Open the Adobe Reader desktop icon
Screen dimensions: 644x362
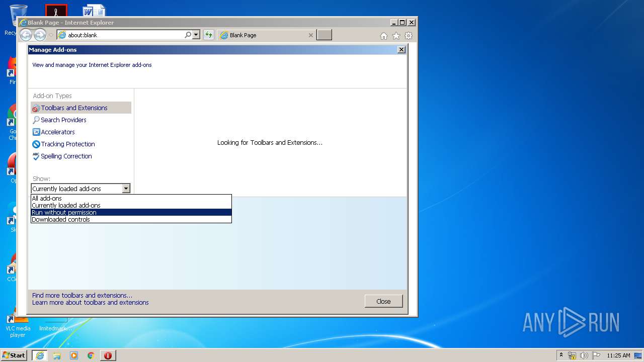56,11
